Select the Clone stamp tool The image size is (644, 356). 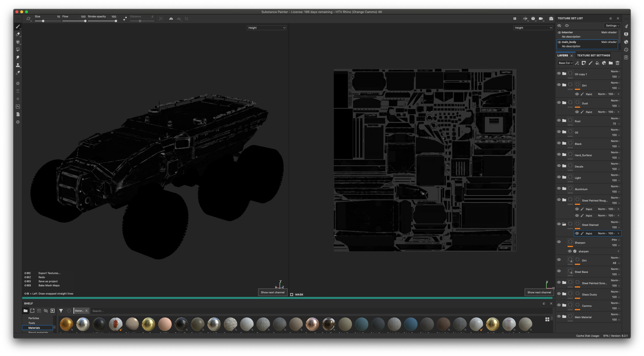point(18,65)
